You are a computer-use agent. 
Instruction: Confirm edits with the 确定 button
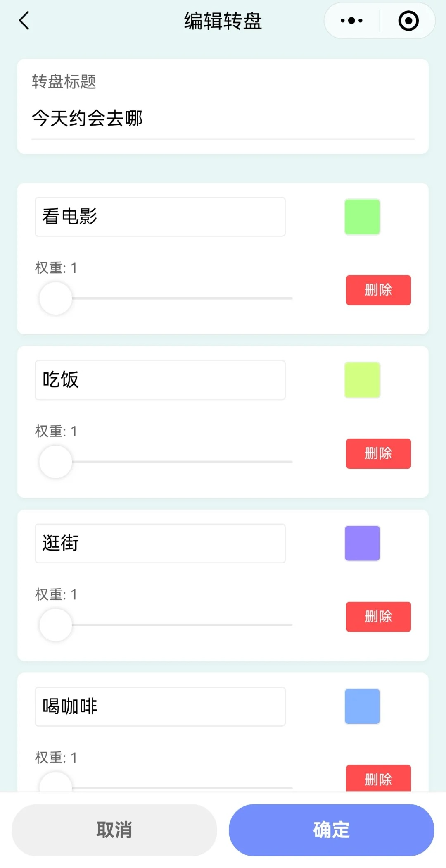(x=331, y=830)
